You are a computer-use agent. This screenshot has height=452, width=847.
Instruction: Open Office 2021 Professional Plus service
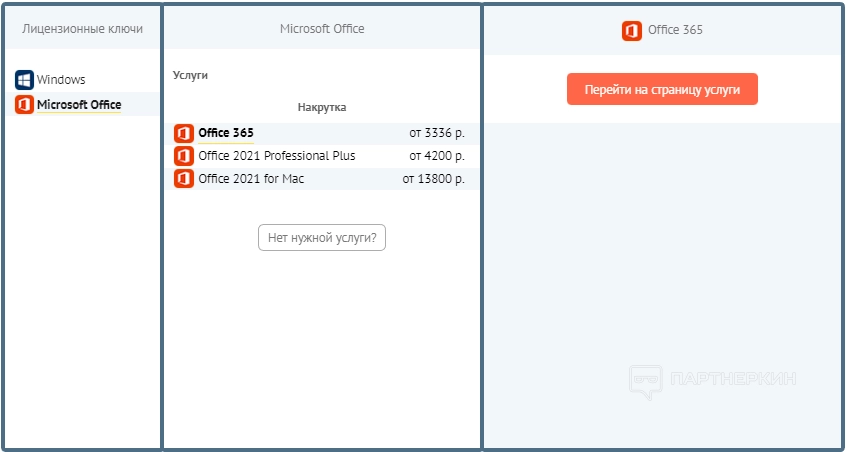(322, 156)
